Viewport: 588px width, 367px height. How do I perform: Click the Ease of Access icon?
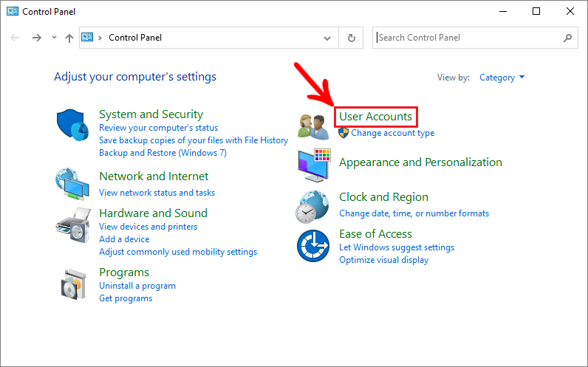313,246
